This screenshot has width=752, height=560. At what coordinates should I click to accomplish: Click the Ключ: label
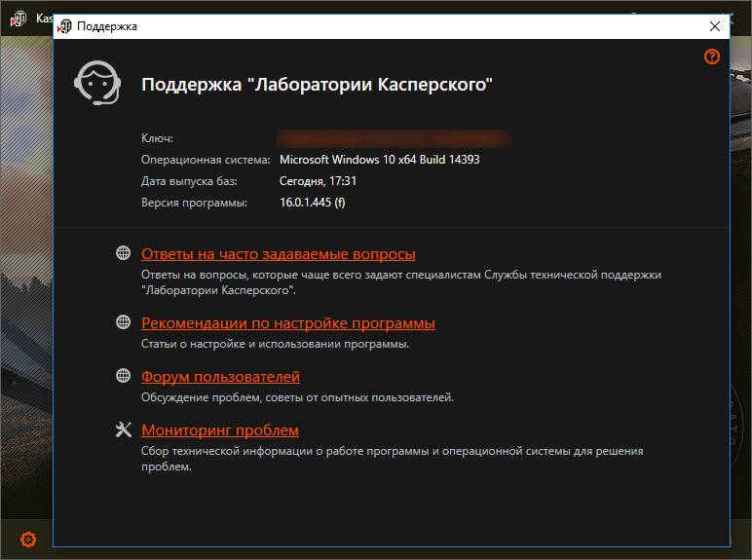pos(157,138)
